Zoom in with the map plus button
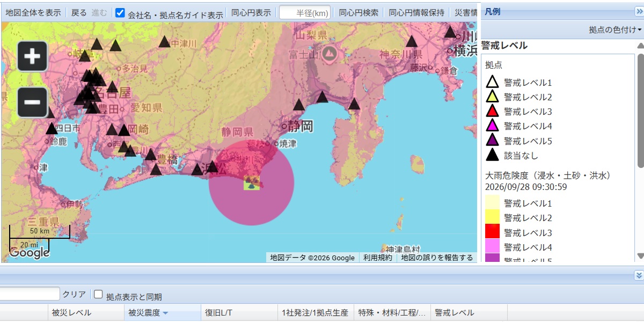This screenshot has width=644, height=322. [x=32, y=56]
